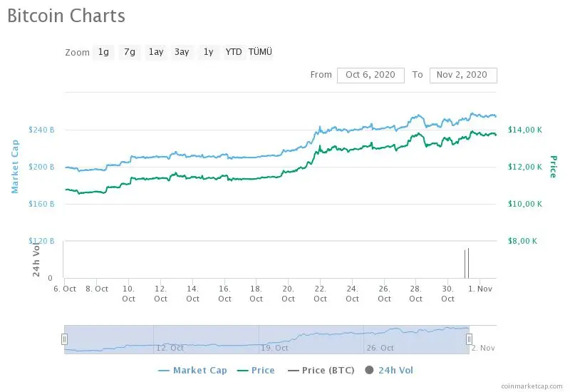Viewport: 570px width, 392px height.
Task: Click the navigator shaded range area
Action: point(266,339)
